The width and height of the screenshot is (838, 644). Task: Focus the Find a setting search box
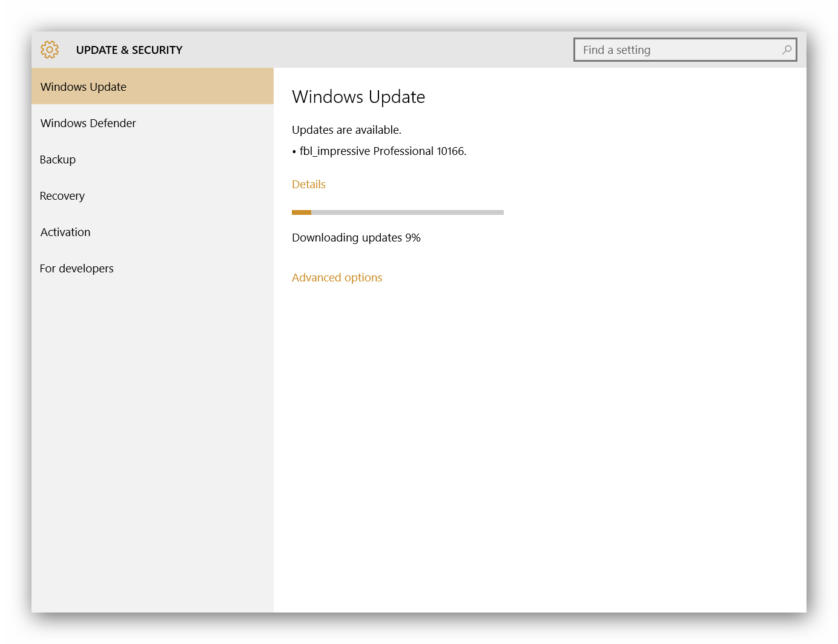click(685, 50)
